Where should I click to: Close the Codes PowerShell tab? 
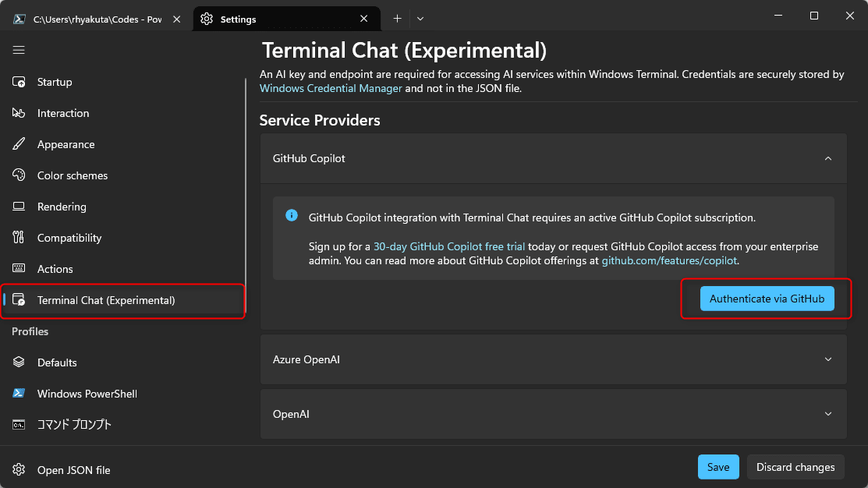point(176,19)
